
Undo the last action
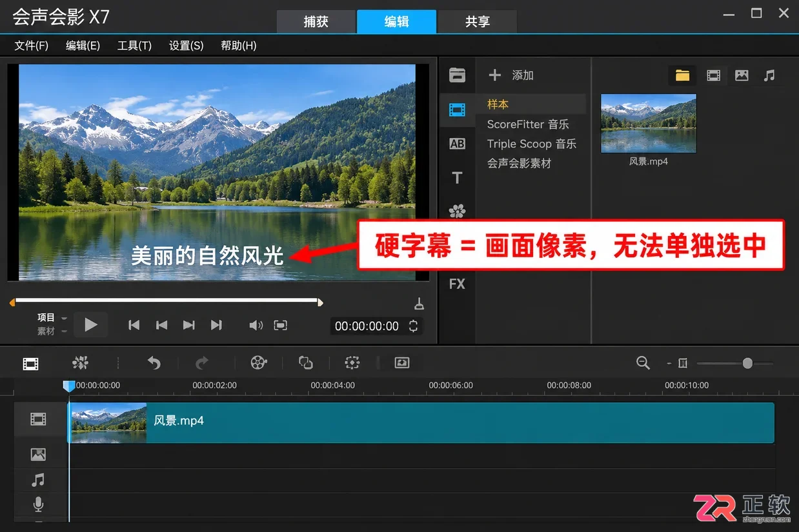pyautogui.click(x=154, y=363)
